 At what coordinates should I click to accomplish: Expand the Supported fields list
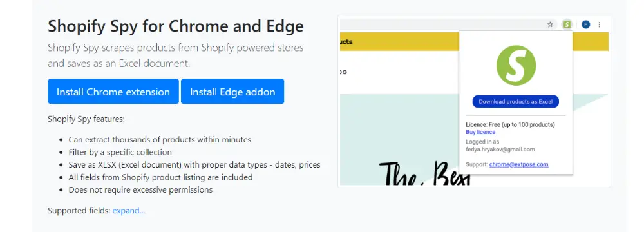tap(129, 211)
